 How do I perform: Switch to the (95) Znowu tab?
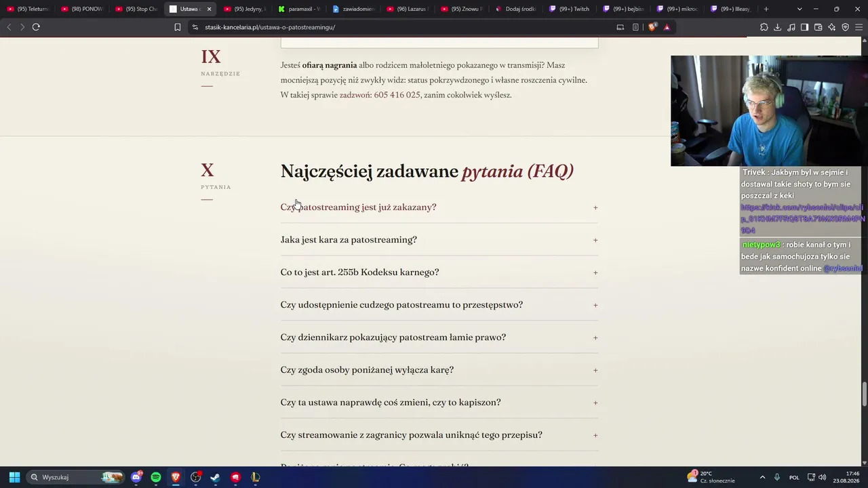[462, 9]
